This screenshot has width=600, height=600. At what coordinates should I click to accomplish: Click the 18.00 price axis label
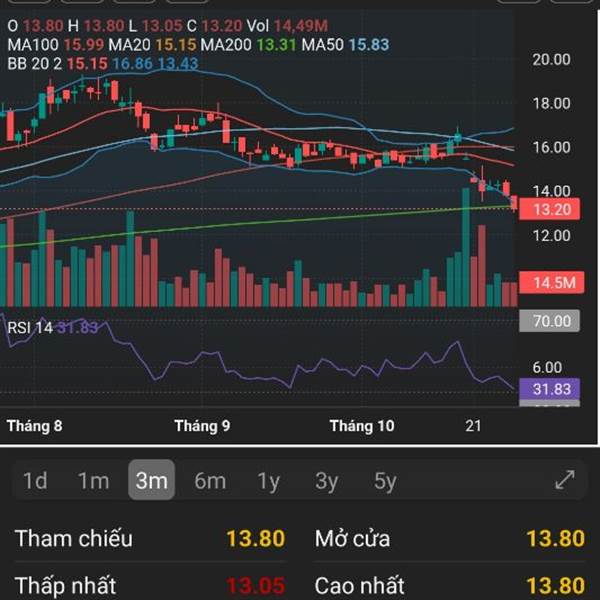point(551,103)
